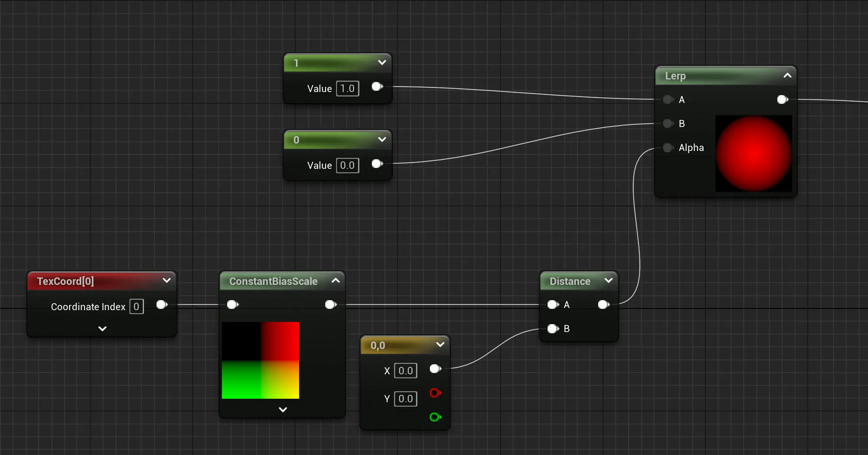Viewport: 868px width, 455px height.
Task: Click the red sphere preview on Lerp node
Action: pyautogui.click(x=753, y=153)
